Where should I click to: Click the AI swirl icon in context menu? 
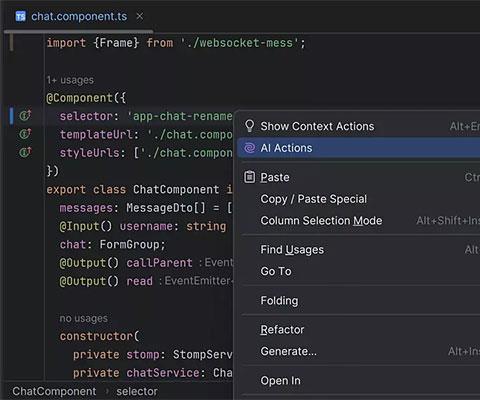(250, 148)
